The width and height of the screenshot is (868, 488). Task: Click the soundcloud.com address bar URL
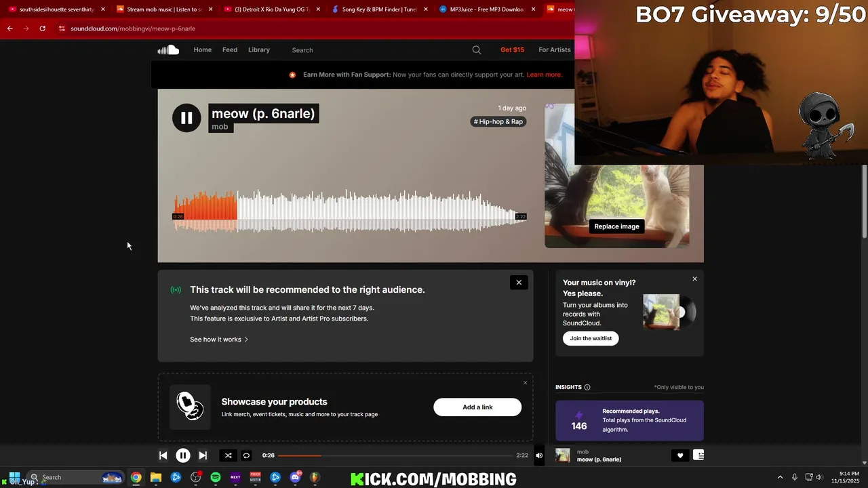[133, 28]
